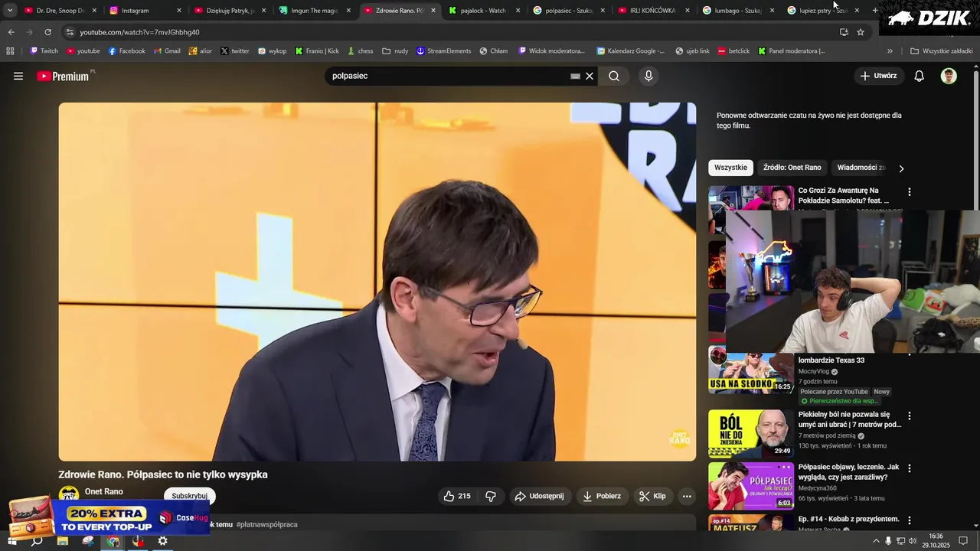Run search with magnifier button
980x551 pixels.
point(614,76)
